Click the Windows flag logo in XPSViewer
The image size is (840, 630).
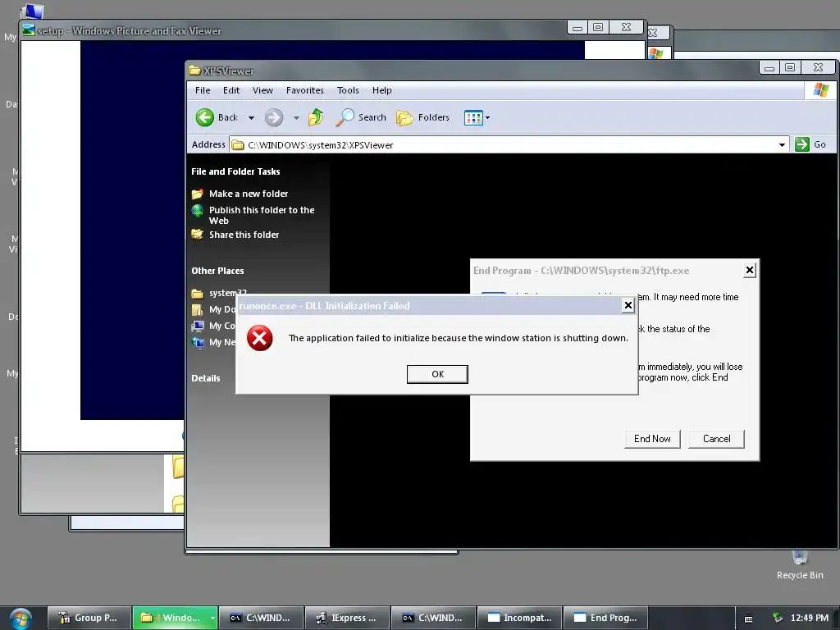point(820,90)
